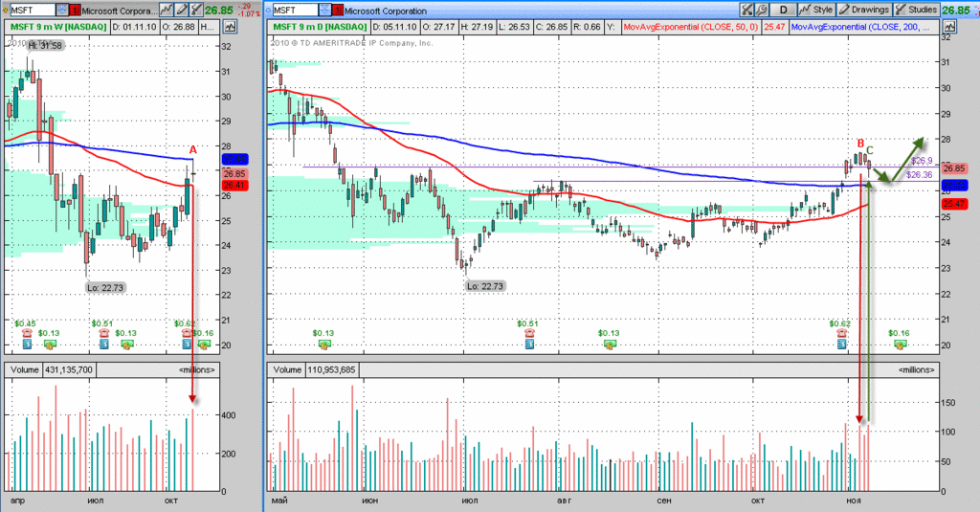Image resolution: width=980 pixels, height=512 pixels.
Task: Click the $26.36 purple price line label
Action: pyautogui.click(x=919, y=175)
